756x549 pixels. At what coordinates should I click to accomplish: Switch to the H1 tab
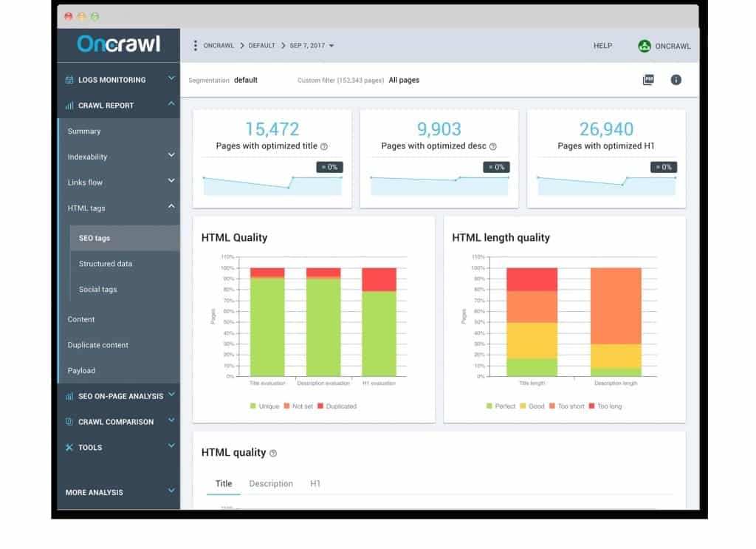315,484
